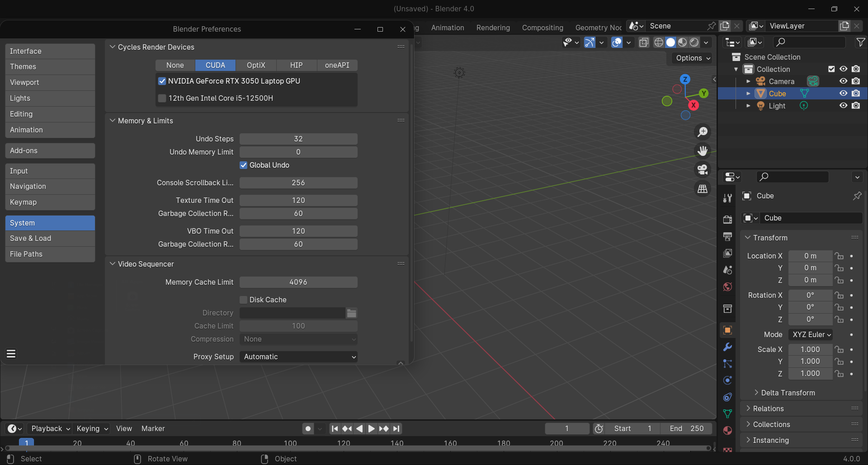Open the viewport Options dropdown
Viewport: 868px width, 465px height.
click(x=693, y=58)
